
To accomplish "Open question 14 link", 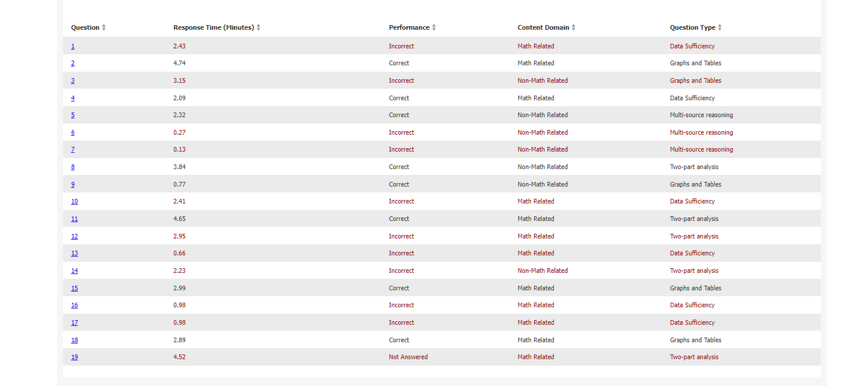I will pos(74,271).
